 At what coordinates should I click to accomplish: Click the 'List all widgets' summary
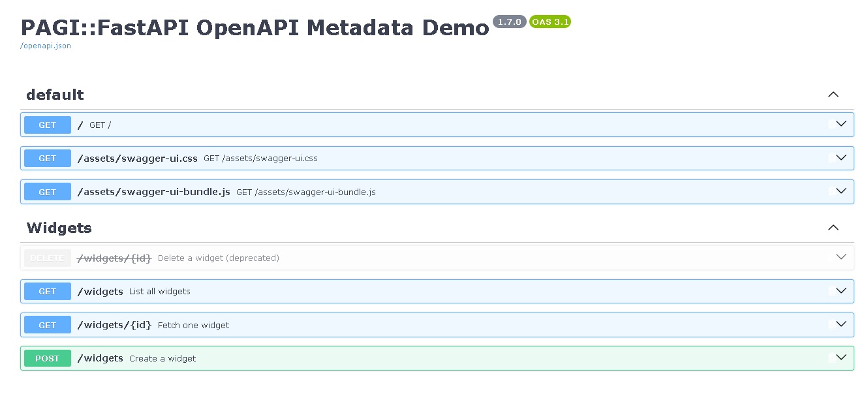pyautogui.click(x=160, y=291)
